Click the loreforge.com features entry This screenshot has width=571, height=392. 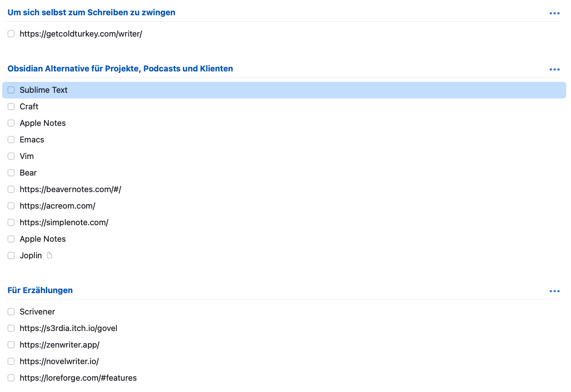[78, 378]
